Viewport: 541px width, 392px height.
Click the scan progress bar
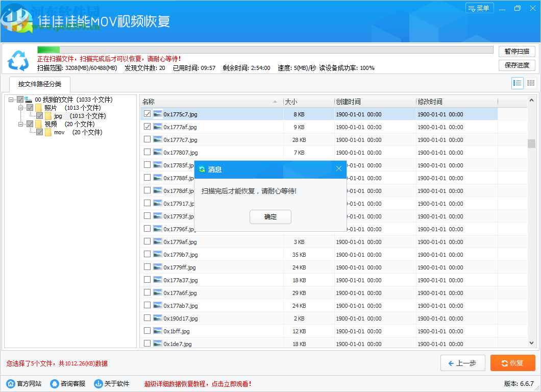265,50
